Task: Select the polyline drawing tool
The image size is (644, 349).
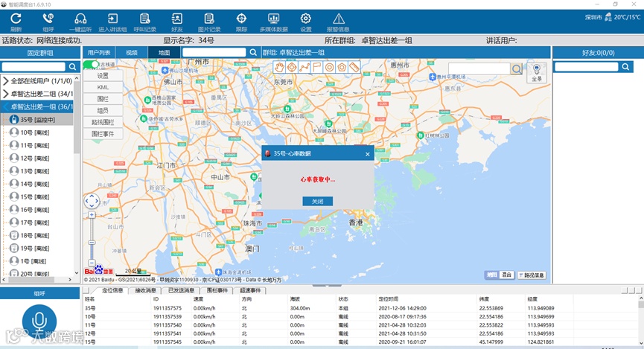Action: click(305, 67)
